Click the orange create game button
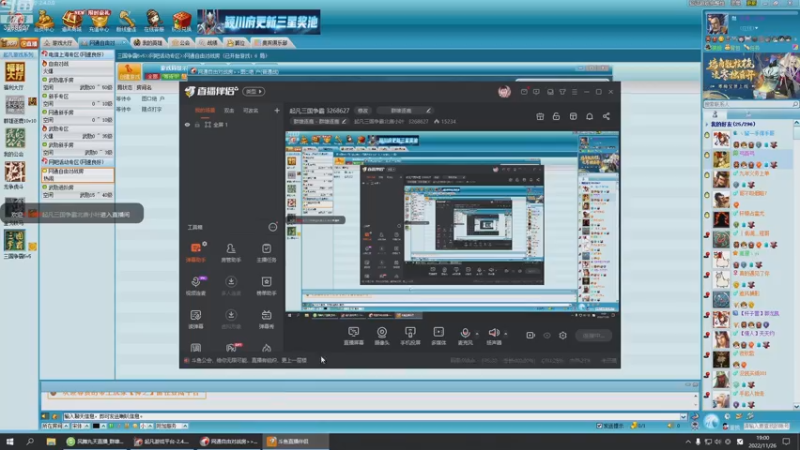800x450 pixels. [129, 72]
